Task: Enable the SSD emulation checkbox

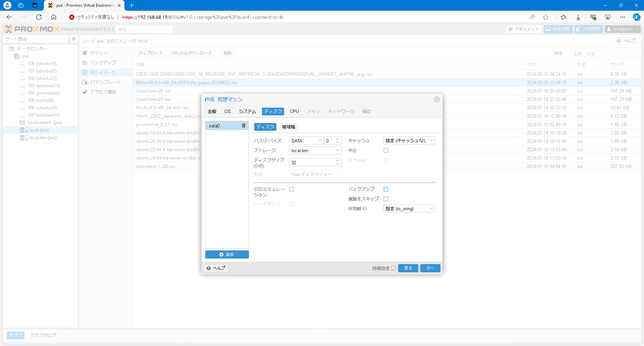Action: click(291, 189)
